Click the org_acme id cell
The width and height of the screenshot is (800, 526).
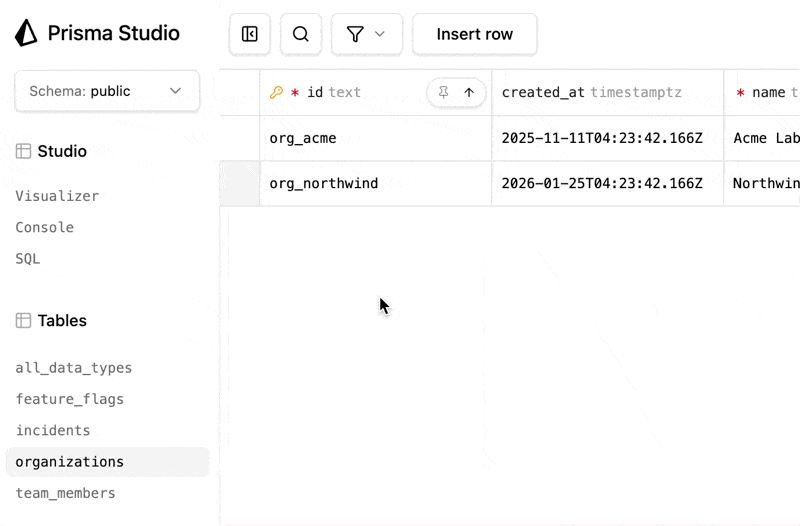click(376, 138)
